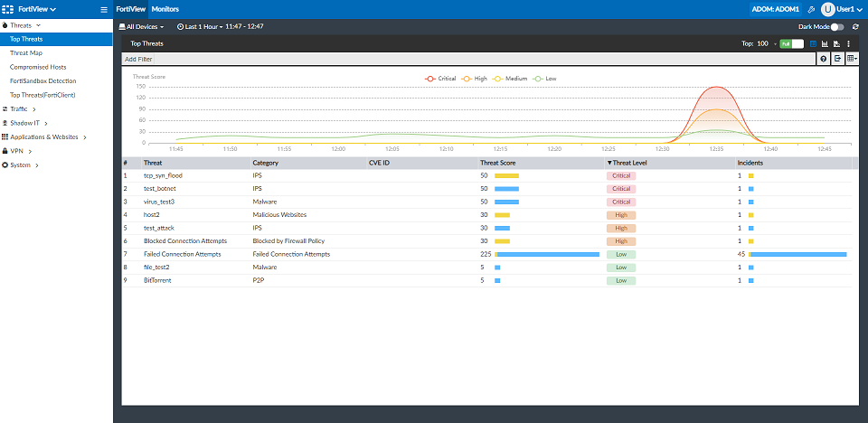Viewport: 868px width, 423px height.
Task: Switch to the Monitors tab
Action: tap(165, 8)
